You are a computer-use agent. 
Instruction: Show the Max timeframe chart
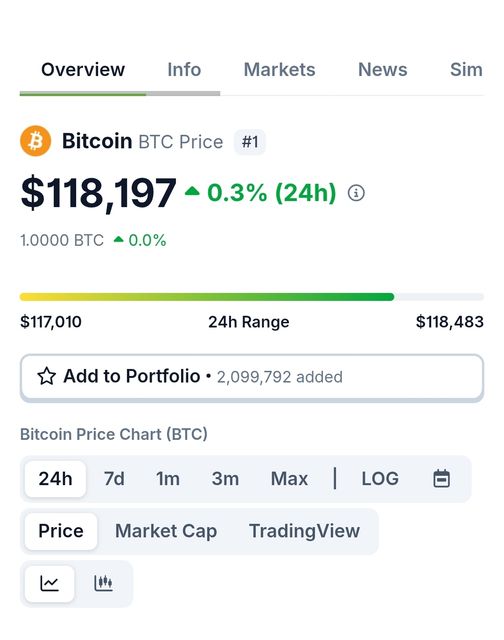[x=289, y=479]
